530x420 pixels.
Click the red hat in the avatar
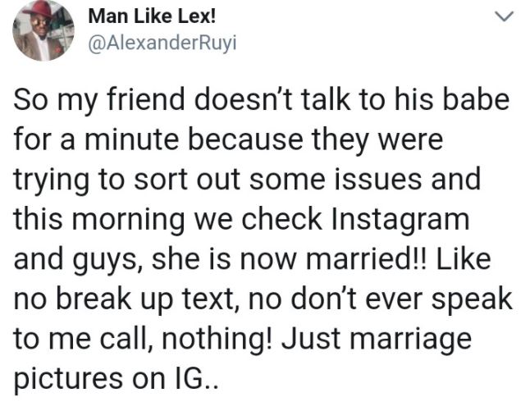(x=36, y=10)
